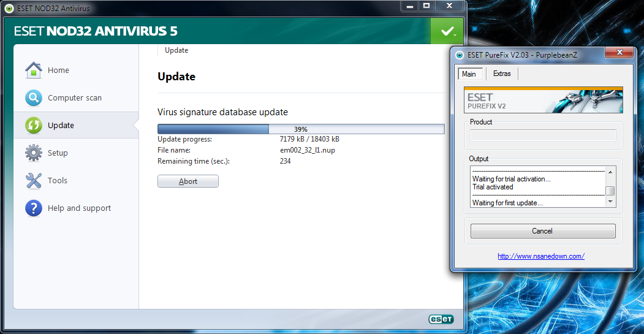Switch to the Extras tab in PureFix

502,74
